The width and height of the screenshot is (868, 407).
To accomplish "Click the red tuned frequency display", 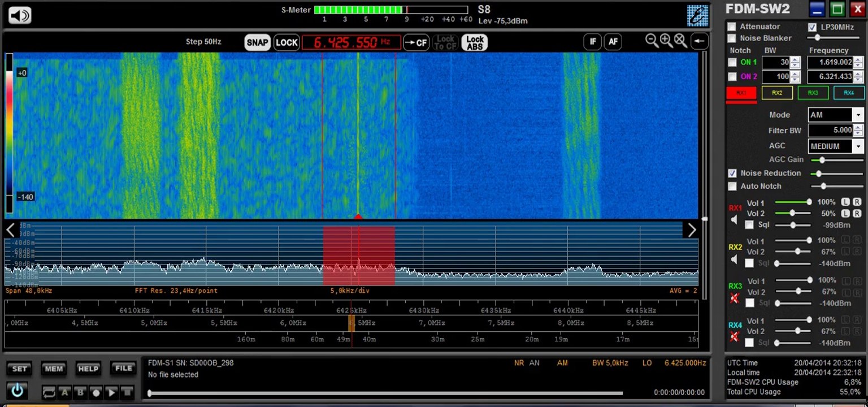I will coord(351,42).
